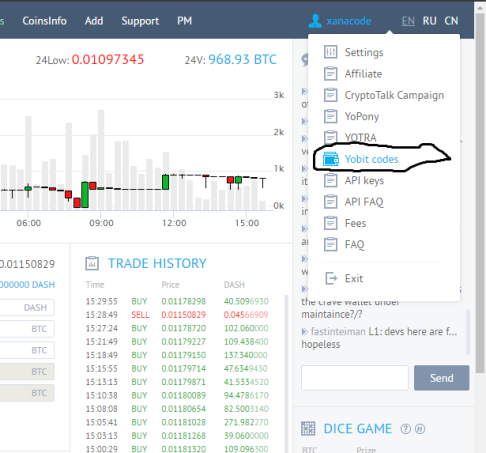Click the TRADE HISTORY heading
Screen dimensions: 486x453
coord(157,263)
